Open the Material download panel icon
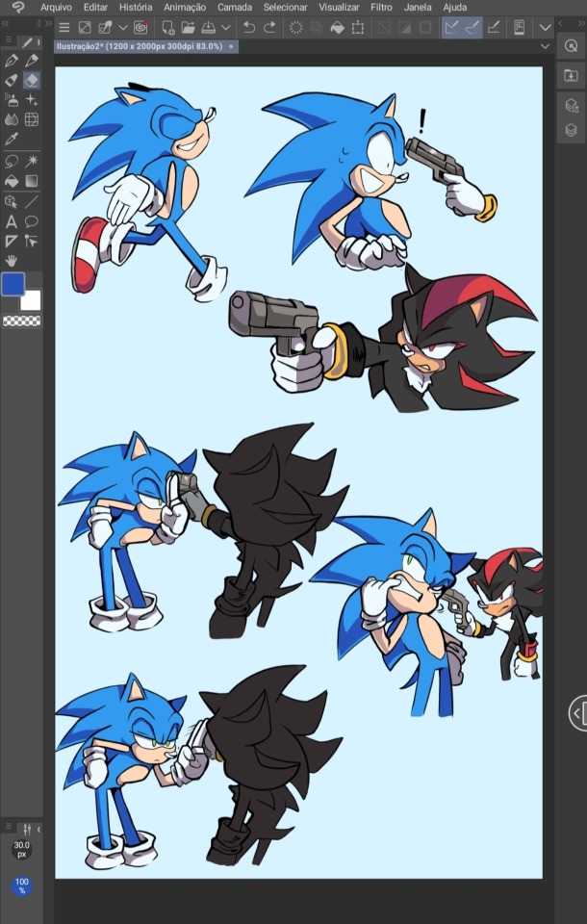The height and width of the screenshot is (924, 587). coord(571,75)
